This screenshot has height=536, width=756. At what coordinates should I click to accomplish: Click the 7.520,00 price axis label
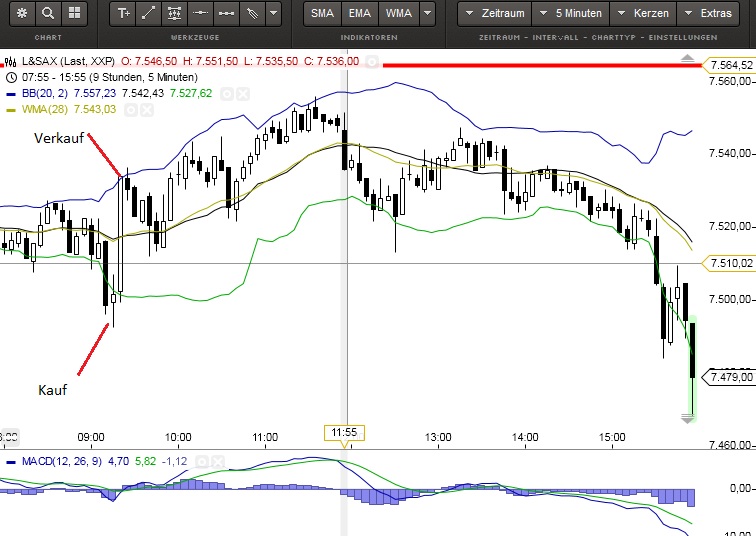click(730, 226)
